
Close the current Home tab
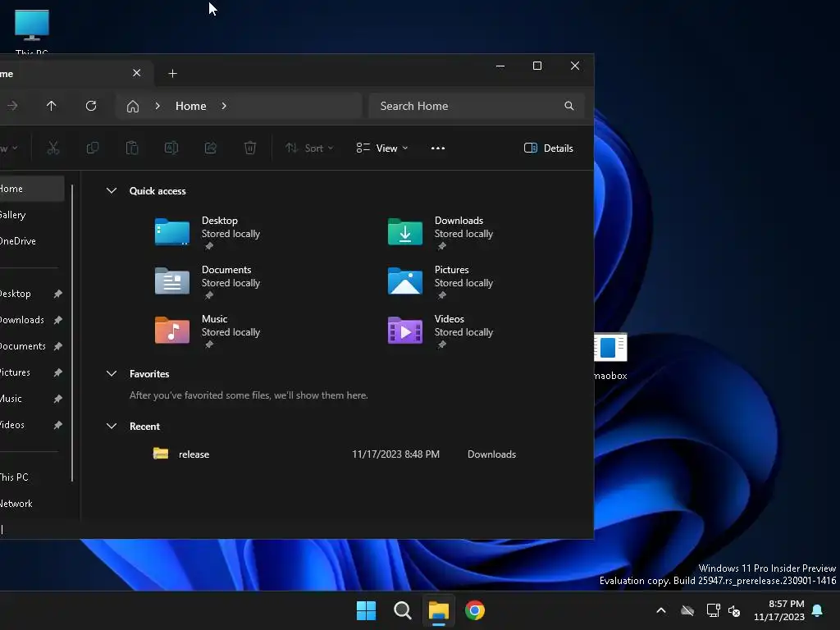point(137,73)
